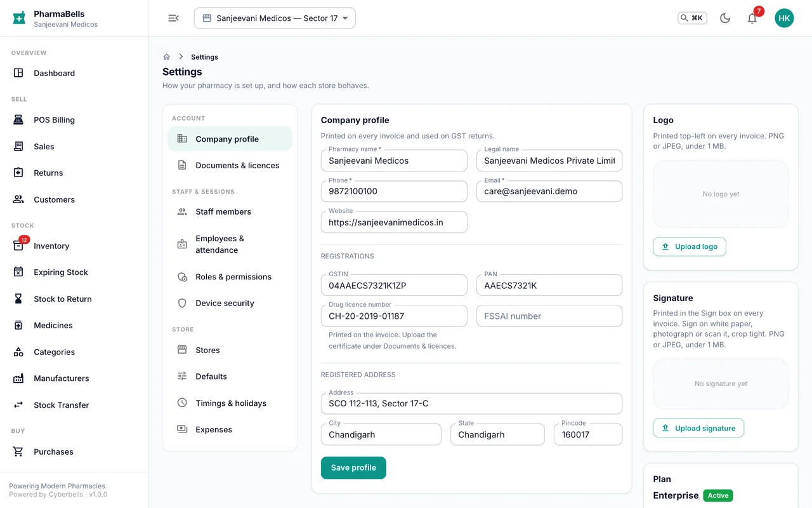Click the Drug licence number field
Viewport: 812px width, 508px height.
point(394,316)
